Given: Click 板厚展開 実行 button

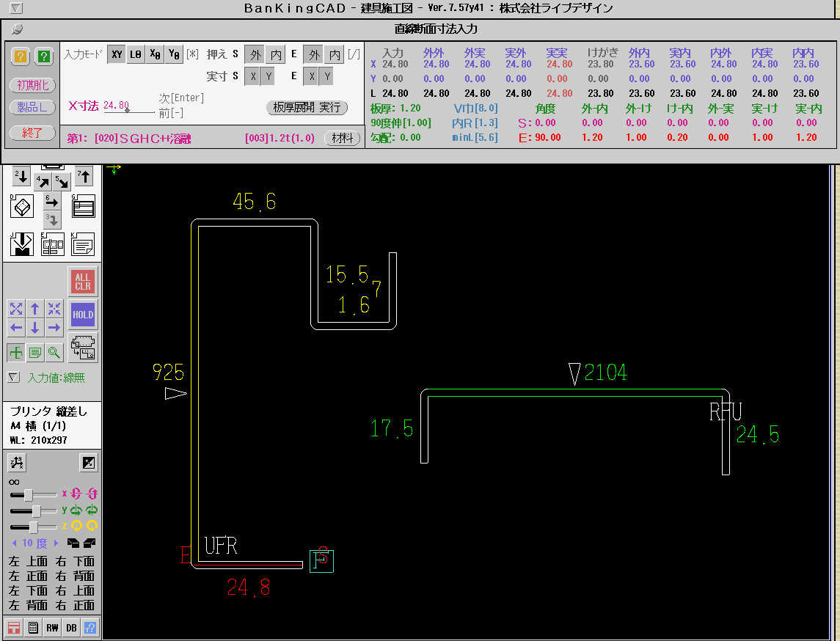Looking at the screenshot, I should [x=307, y=108].
